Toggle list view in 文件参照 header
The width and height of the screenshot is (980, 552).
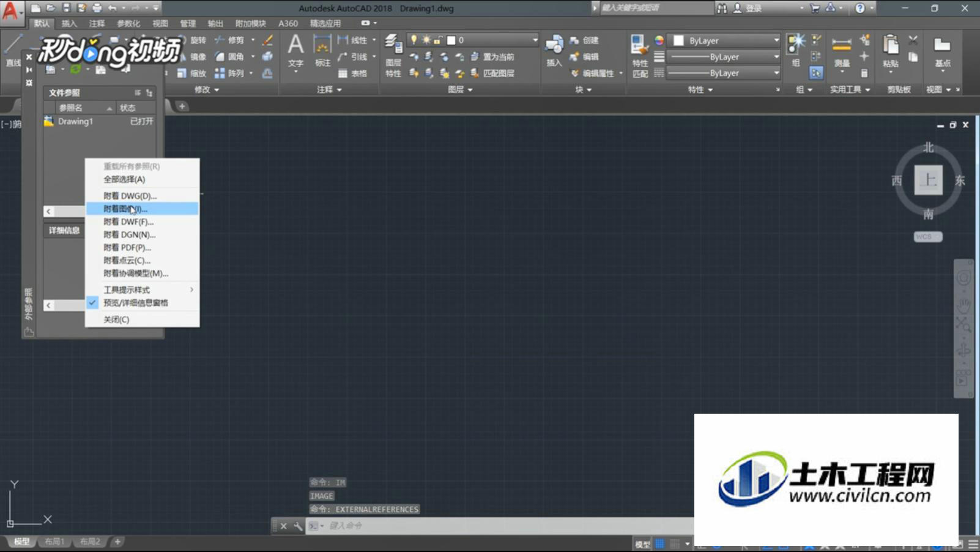(138, 93)
